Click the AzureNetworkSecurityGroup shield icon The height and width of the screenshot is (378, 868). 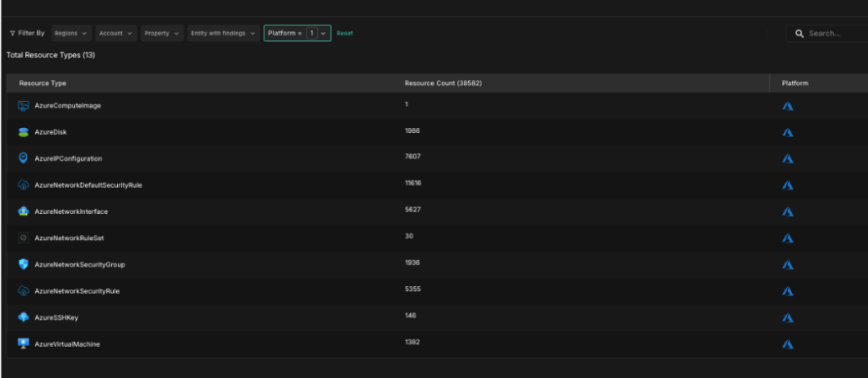(x=24, y=264)
